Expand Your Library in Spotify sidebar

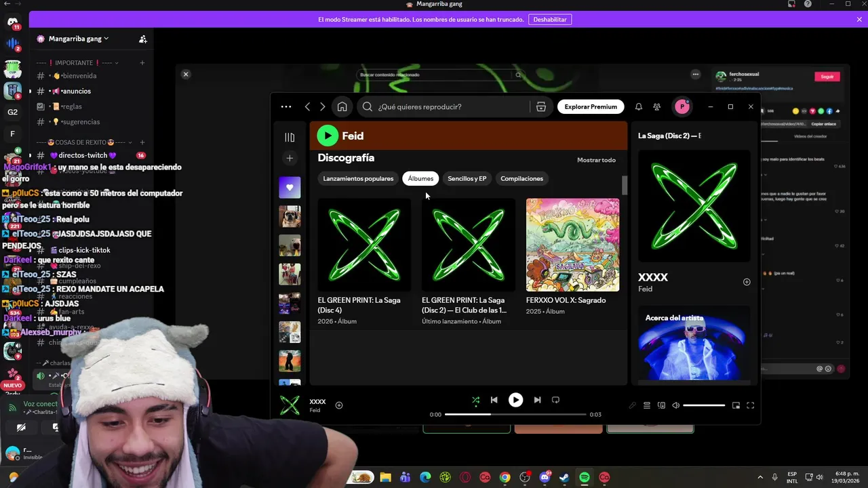[x=290, y=138]
